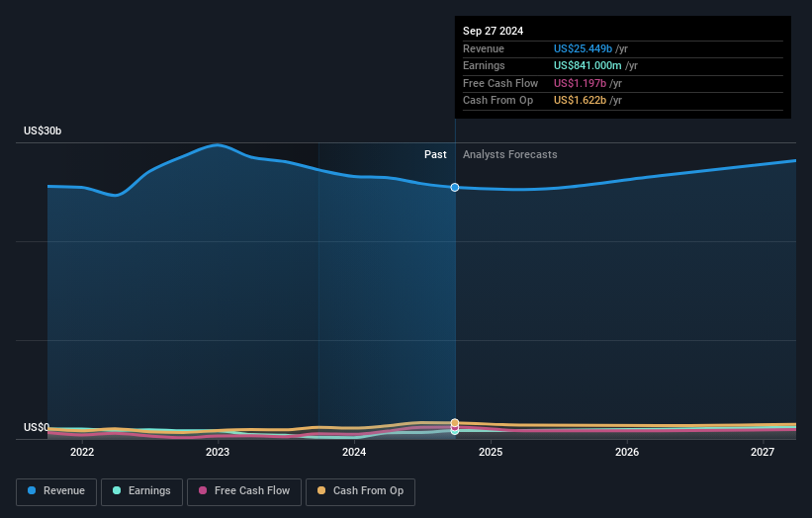Click the Revenue data point marker on blue line
Image resolution: width=812 pixels, height=518 pixels.
pos(455,187)
